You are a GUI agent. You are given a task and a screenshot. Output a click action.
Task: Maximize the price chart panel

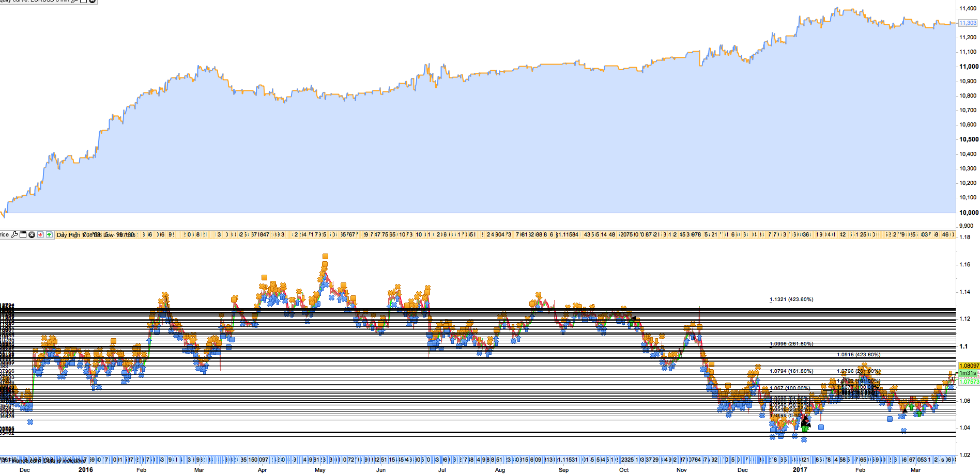pyautogui.click(x=23, y=234)
